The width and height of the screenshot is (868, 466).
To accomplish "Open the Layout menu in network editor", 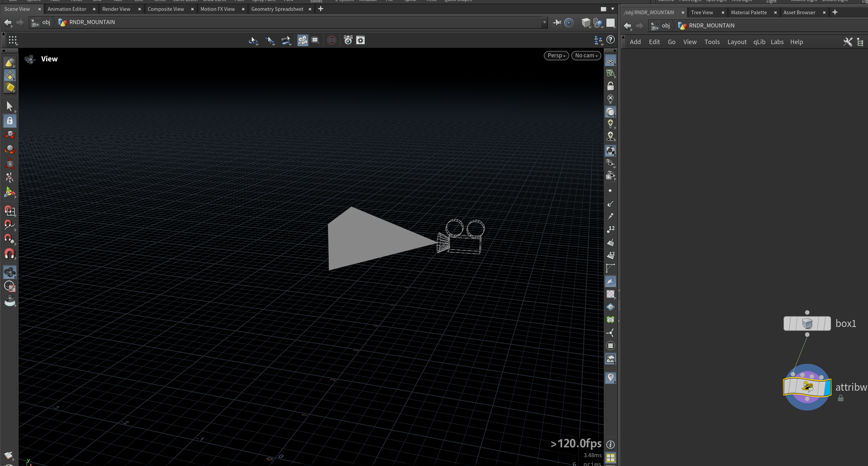I will (x=737, y=42).
